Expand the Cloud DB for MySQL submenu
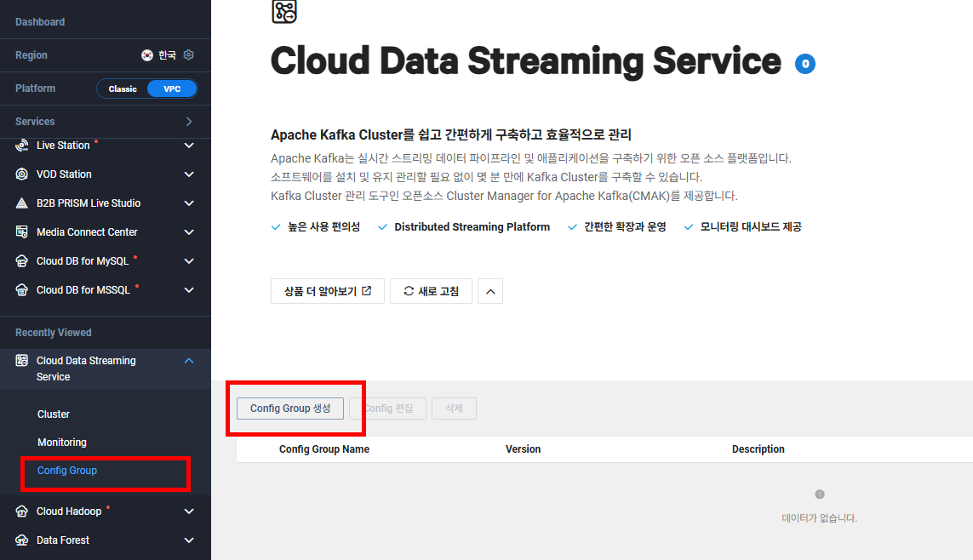This screenshot has height=560, width=973. click(189, 261)
